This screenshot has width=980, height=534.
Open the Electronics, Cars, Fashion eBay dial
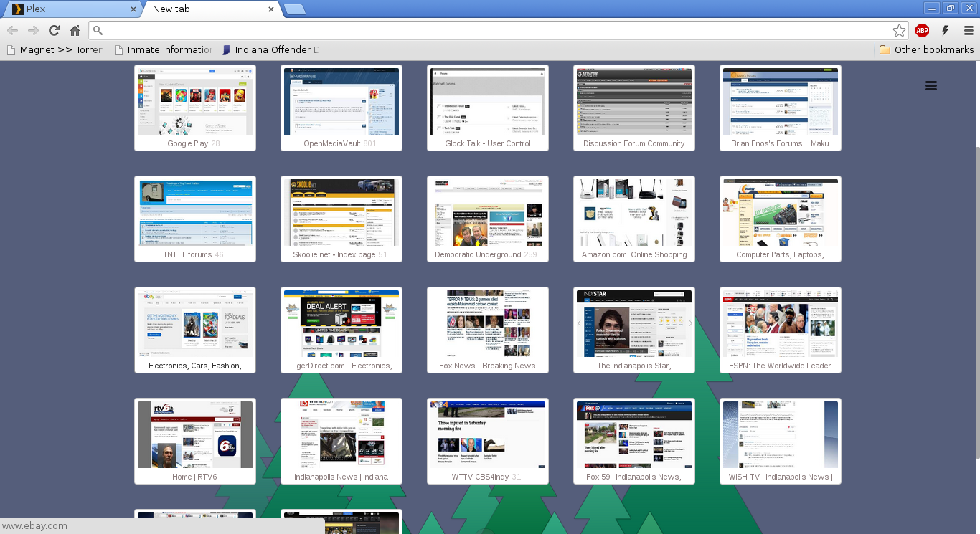point(195,330)
